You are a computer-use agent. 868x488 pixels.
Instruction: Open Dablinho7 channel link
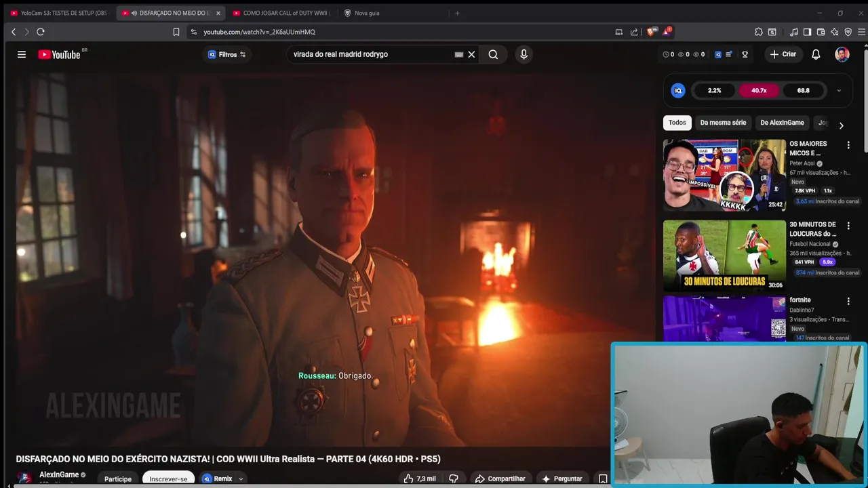point(802,310)
